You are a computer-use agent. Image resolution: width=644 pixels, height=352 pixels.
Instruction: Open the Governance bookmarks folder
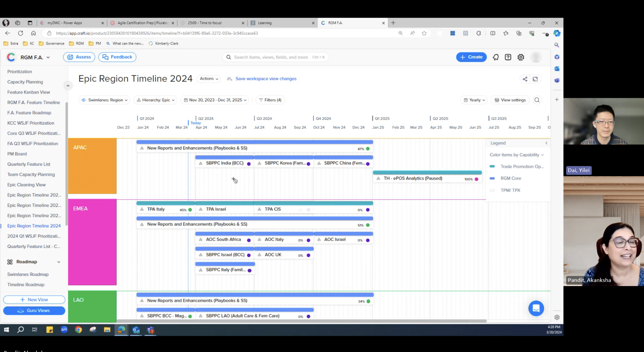pos(52,44)
